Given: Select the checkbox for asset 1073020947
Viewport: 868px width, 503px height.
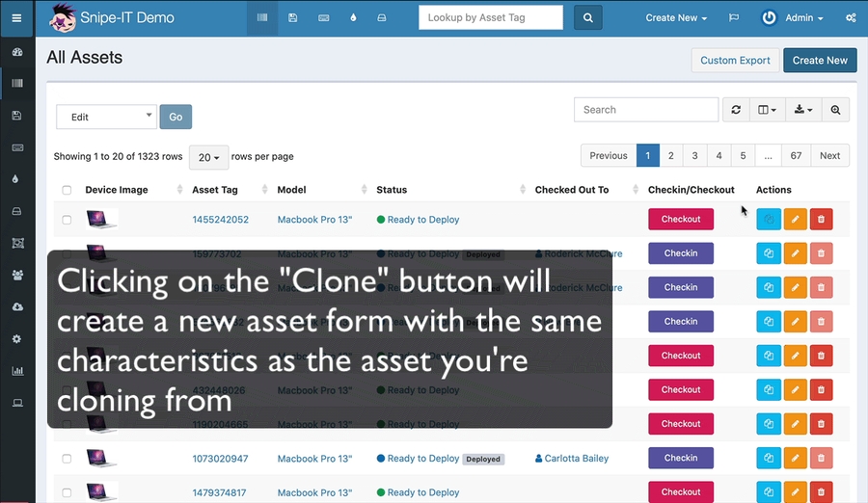Looking at the screenshot, I should [67, 459].
